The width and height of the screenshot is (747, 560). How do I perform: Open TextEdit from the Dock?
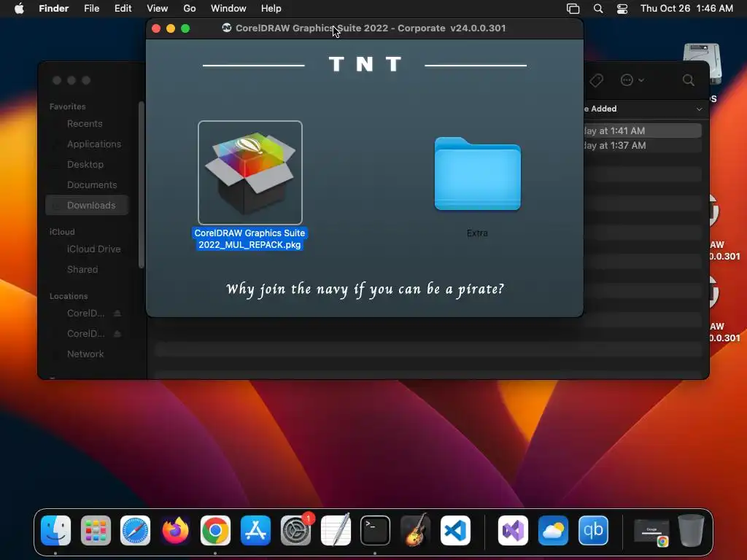(336, 530)
